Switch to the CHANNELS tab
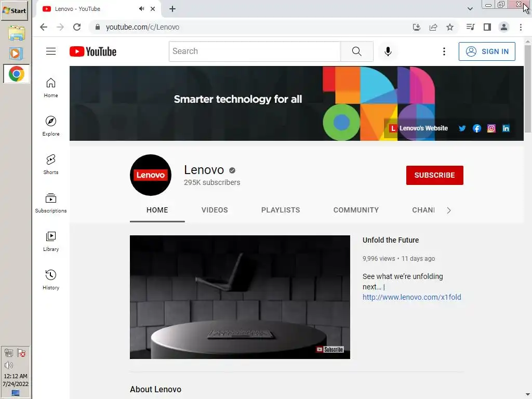This screenshot has height=399, width=532. coord(423,210)
